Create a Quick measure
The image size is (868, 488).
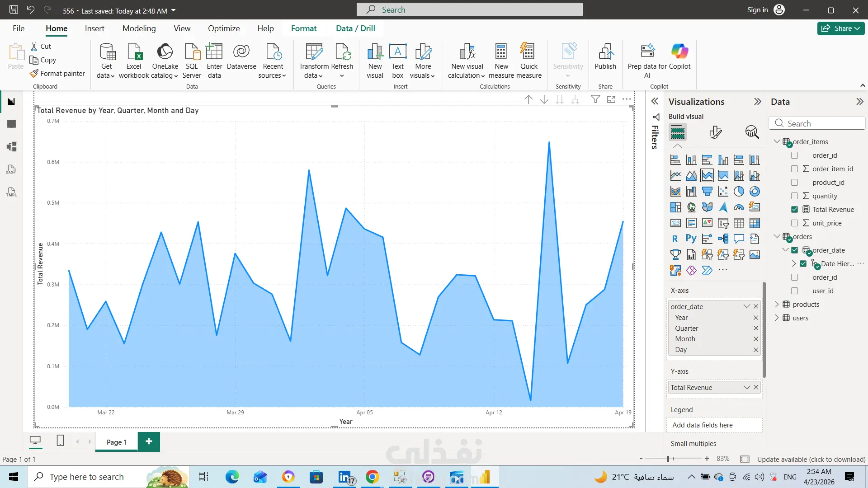529,61
